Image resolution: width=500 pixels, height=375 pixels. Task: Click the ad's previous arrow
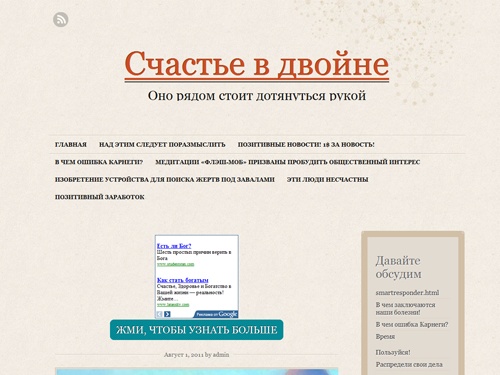pyautogui.click(x=160, y=314)
